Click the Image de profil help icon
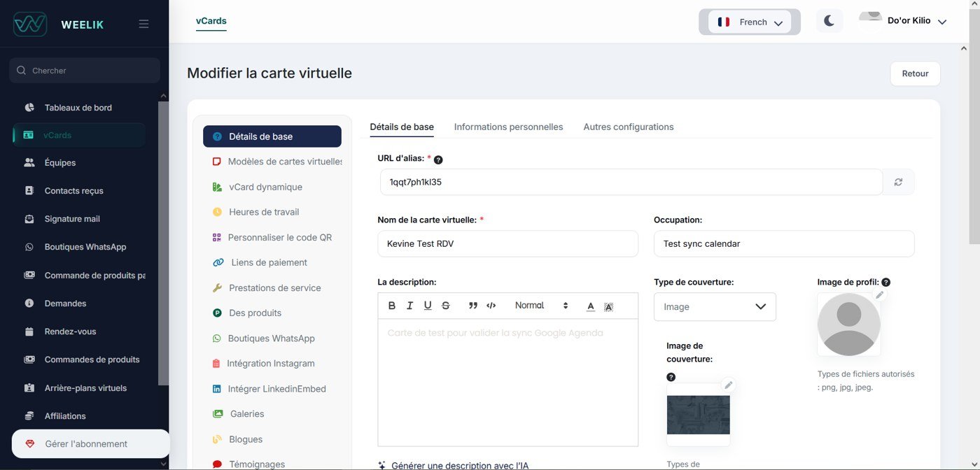 [886, 282]
